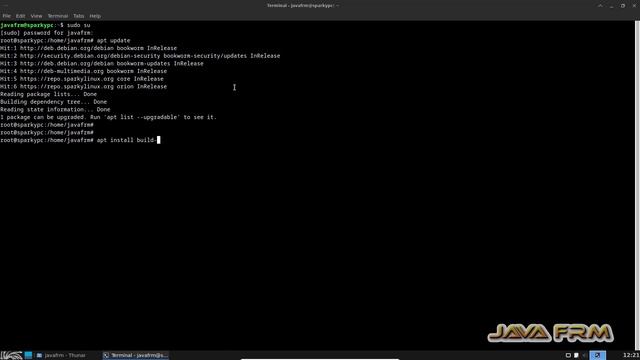Click 'Reading package lists... Done' line

tap(49, 94)
